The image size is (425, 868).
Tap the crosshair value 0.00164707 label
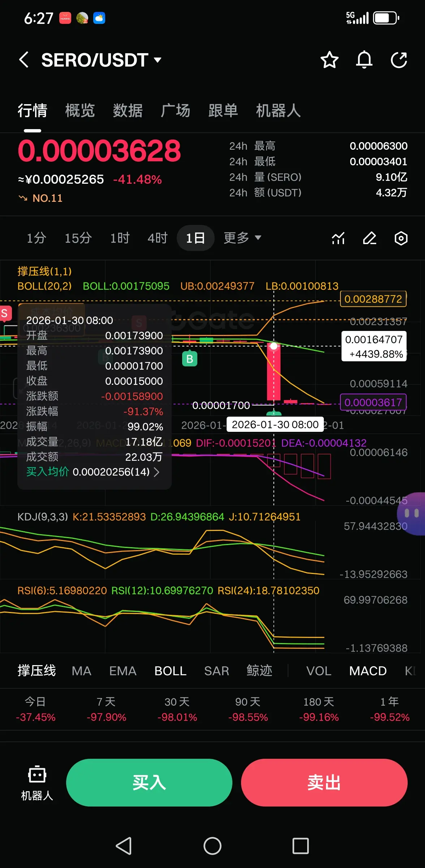[374, 346]
